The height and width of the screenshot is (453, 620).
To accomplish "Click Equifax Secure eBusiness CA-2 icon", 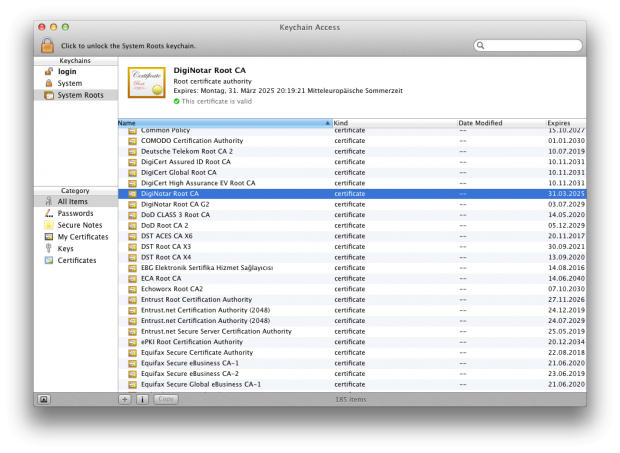I will 132,374.
